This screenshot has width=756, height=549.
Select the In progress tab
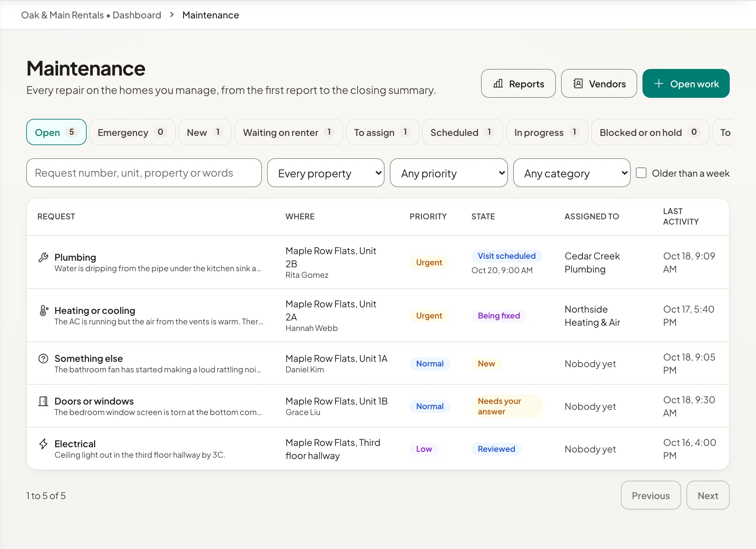(x=547, y=132)
